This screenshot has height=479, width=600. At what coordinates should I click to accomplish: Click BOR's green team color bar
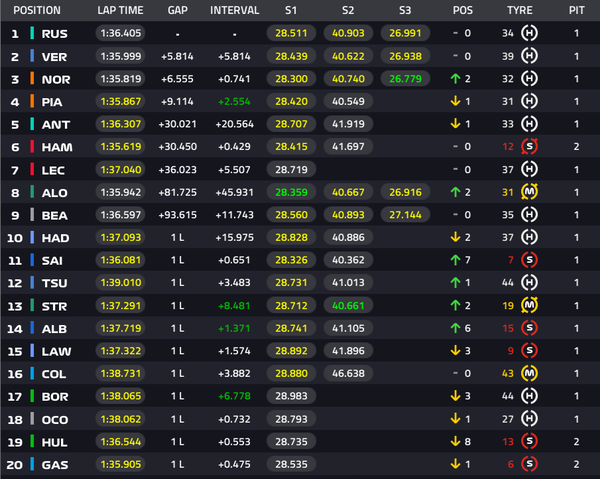tap(32, 396)
